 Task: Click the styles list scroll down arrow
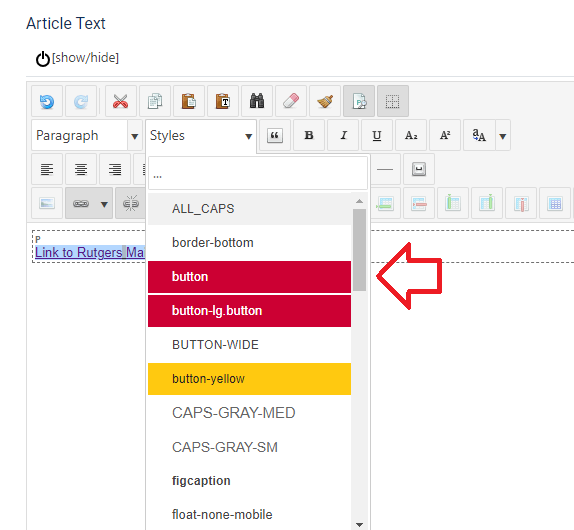pos(359,525)
